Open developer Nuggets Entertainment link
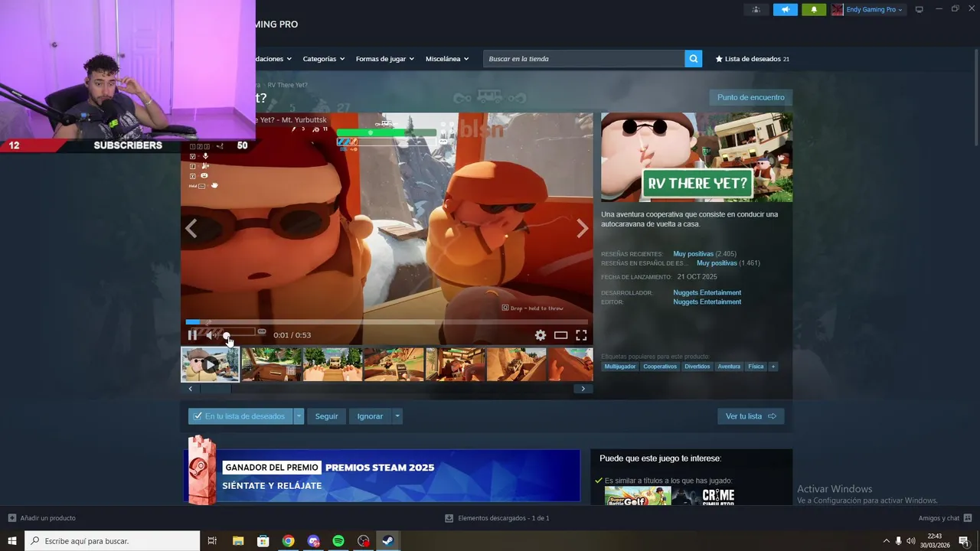Image resolution: width=980 pixels, height=551 pixels. tap(707, 292)
